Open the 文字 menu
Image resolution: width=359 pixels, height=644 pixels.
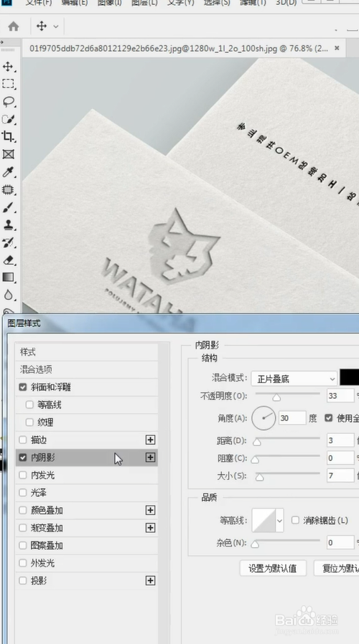point(180,2)
